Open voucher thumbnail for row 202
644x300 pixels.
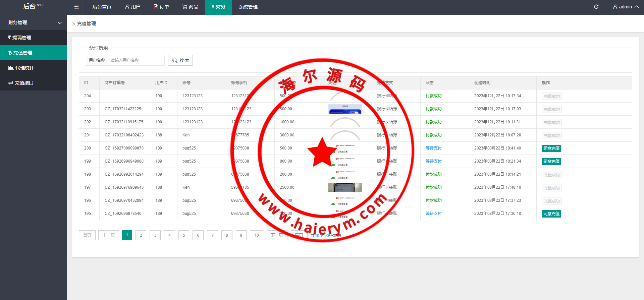tap(345, 122)
